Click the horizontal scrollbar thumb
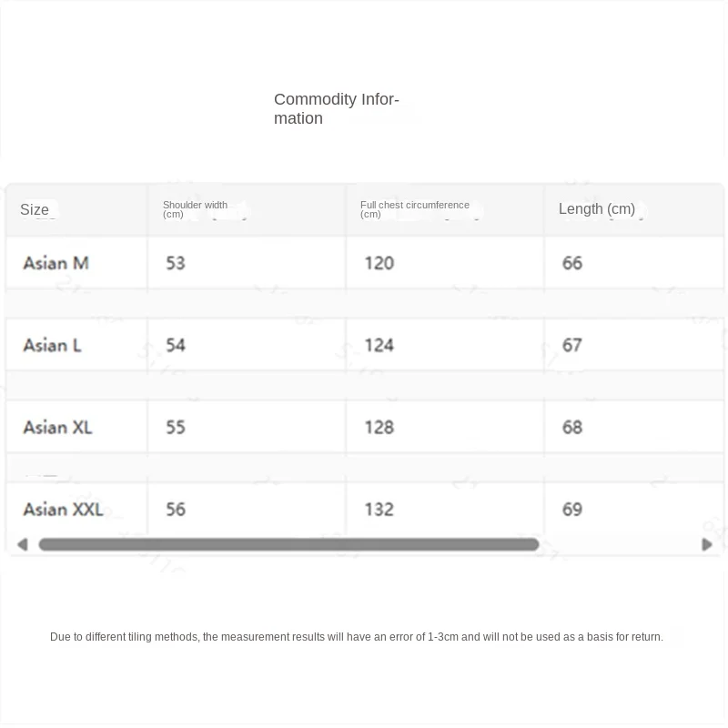This screenshot has height=728, width=728. 288,544
